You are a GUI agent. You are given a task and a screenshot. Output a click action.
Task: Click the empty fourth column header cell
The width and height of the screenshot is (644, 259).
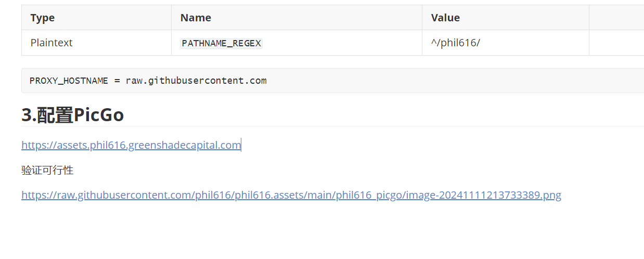tap(616, 18)
